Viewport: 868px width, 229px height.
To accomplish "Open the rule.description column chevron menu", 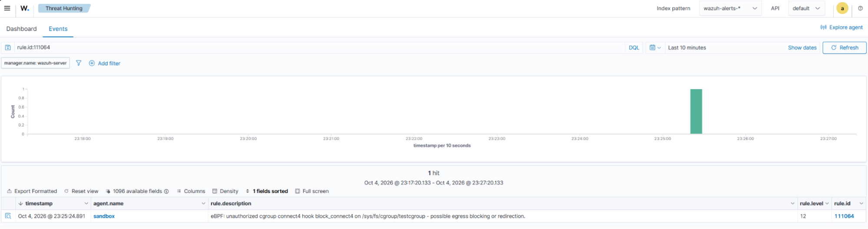I will pos(792,203).
